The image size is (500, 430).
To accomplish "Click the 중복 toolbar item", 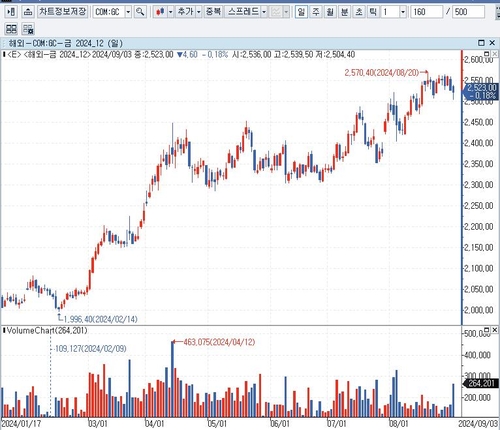I will 213,12.
